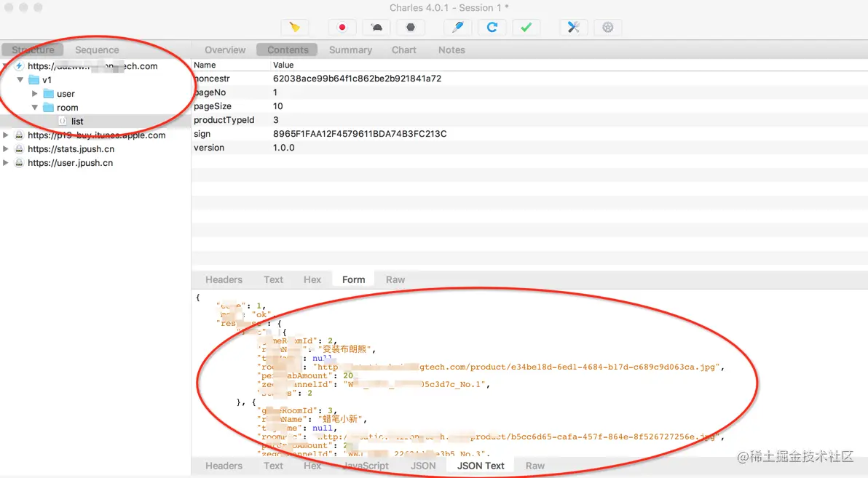Viewport: 868px width, 478px height.
Task: Click the lightning icon of the first host
Action: pos(20,65)
